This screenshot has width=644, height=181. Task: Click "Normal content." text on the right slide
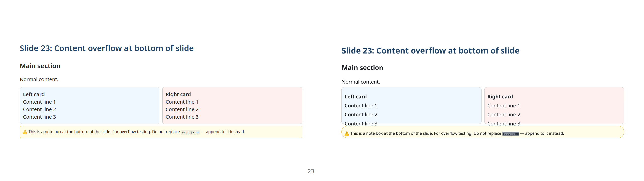[361, 82]
